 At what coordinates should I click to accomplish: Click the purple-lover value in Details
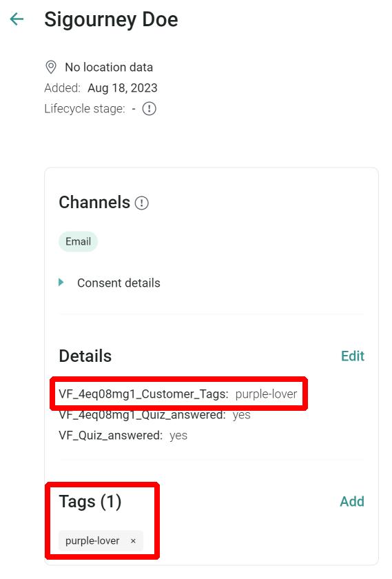coord(266,394)
